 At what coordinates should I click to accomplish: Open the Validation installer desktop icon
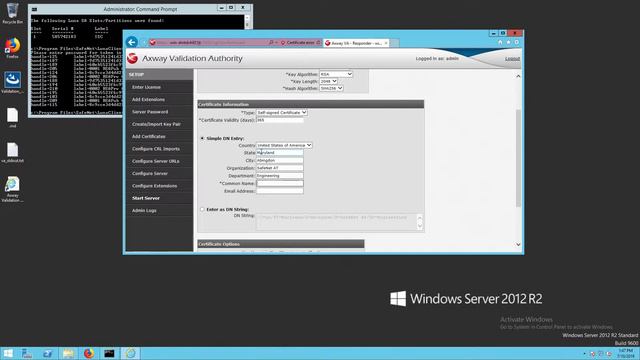click(12, 82)
